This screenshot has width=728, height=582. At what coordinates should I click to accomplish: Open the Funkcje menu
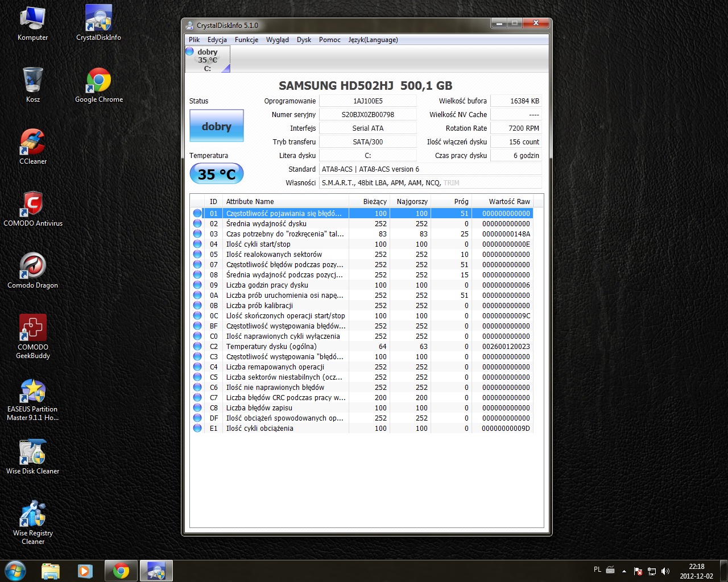[x=246, y=40]
